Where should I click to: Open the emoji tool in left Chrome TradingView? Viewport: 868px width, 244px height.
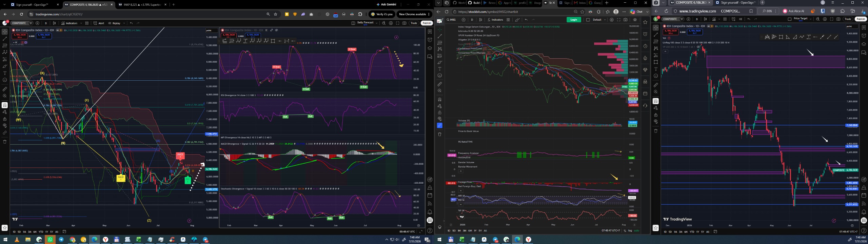point(5,80)
